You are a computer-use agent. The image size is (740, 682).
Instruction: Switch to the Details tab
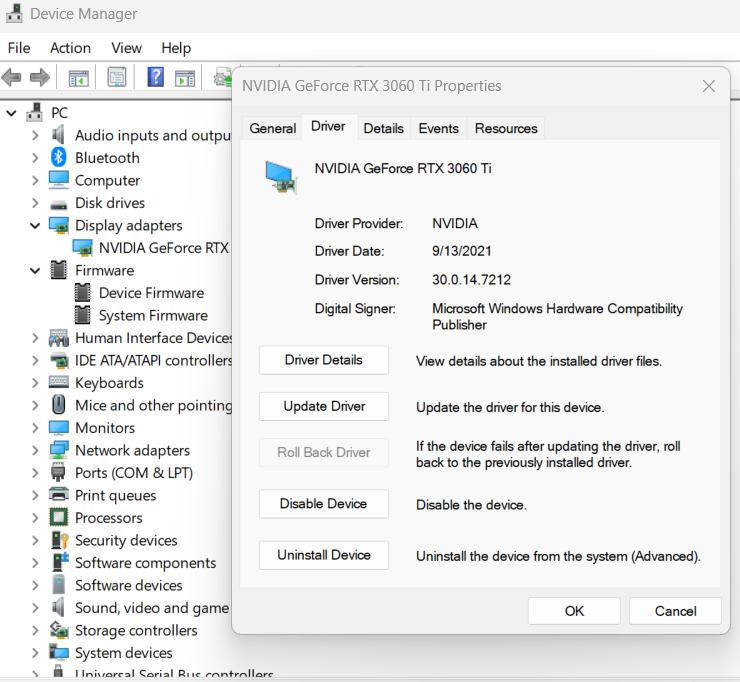pos(383,128)
